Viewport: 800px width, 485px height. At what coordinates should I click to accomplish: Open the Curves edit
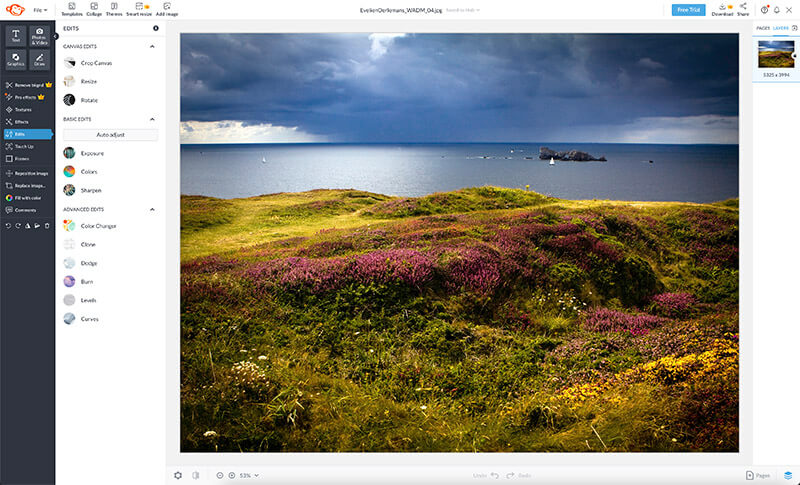90,319
